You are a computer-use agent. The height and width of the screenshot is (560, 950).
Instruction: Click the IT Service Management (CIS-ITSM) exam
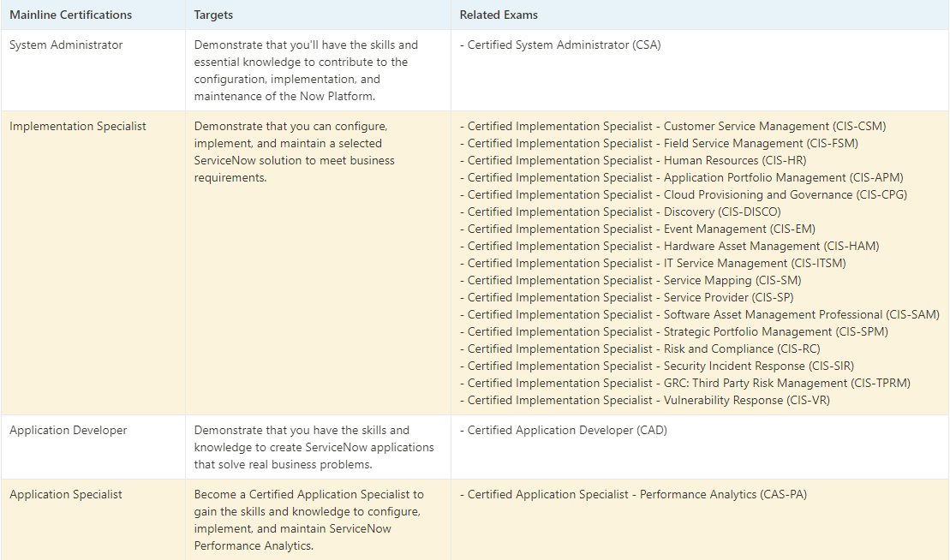653,263
